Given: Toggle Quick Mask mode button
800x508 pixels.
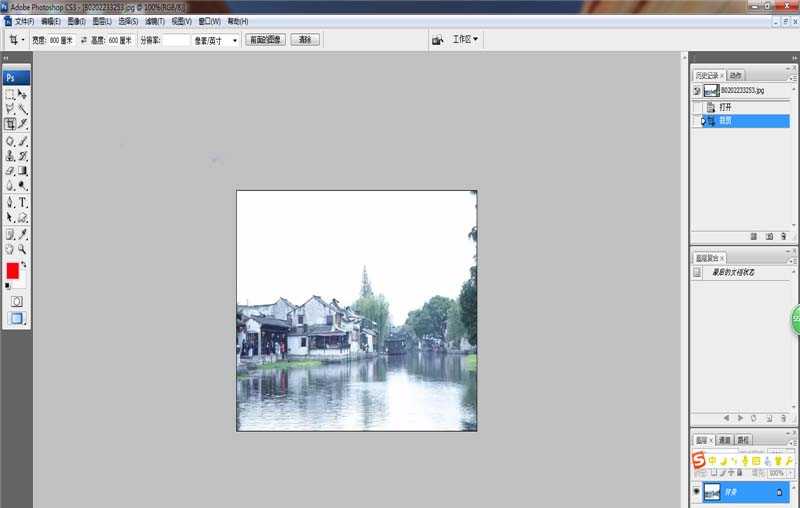Looking at the screenshot, I should click(17, 301).
